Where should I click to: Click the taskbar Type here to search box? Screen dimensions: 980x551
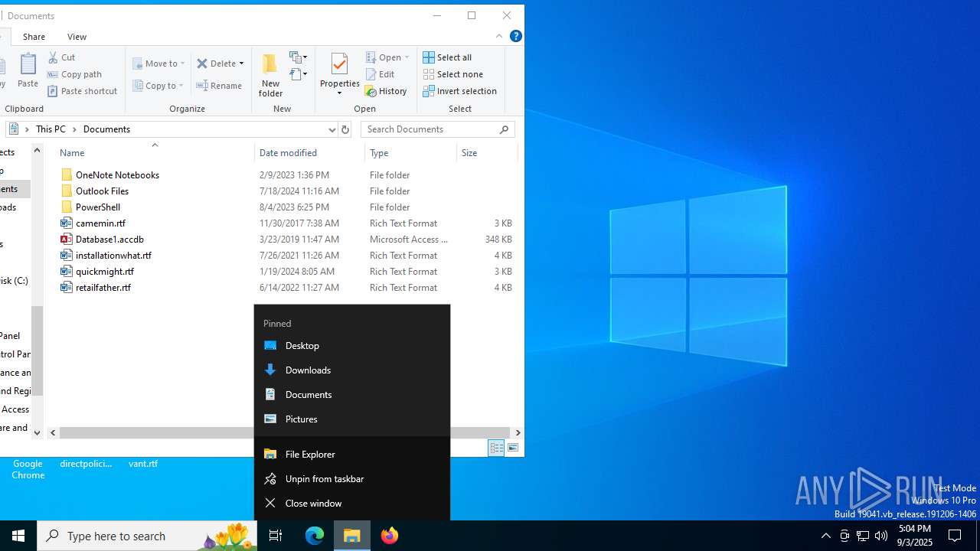pos(147,536)
